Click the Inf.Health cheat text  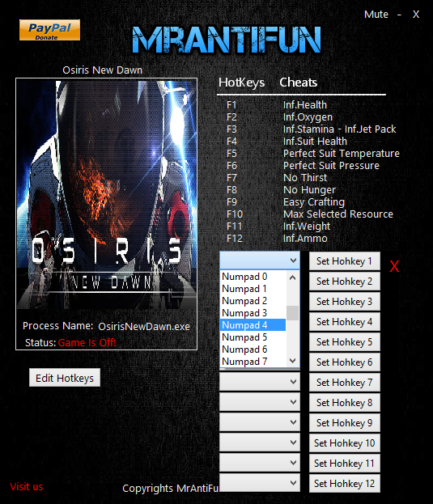305,105
